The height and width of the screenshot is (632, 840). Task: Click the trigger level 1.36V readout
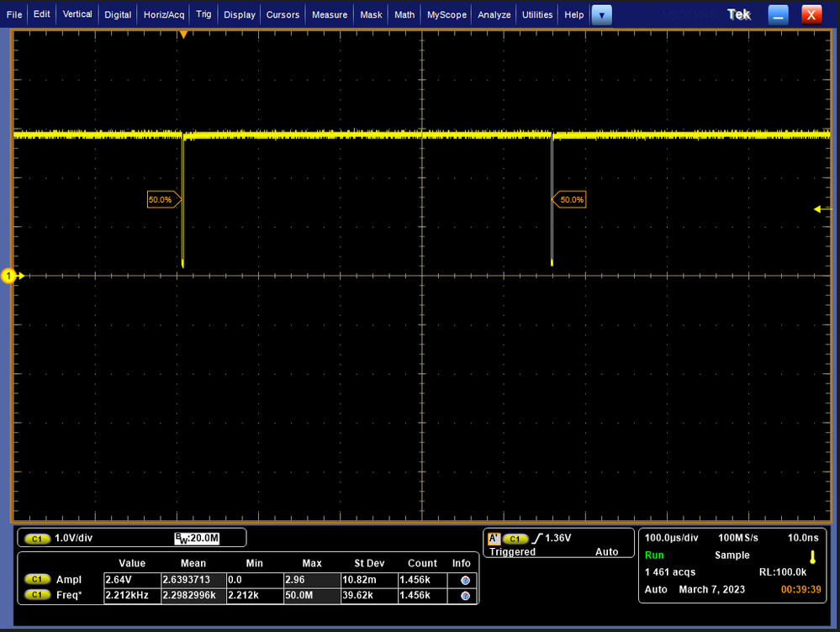[x=558, y=538]
